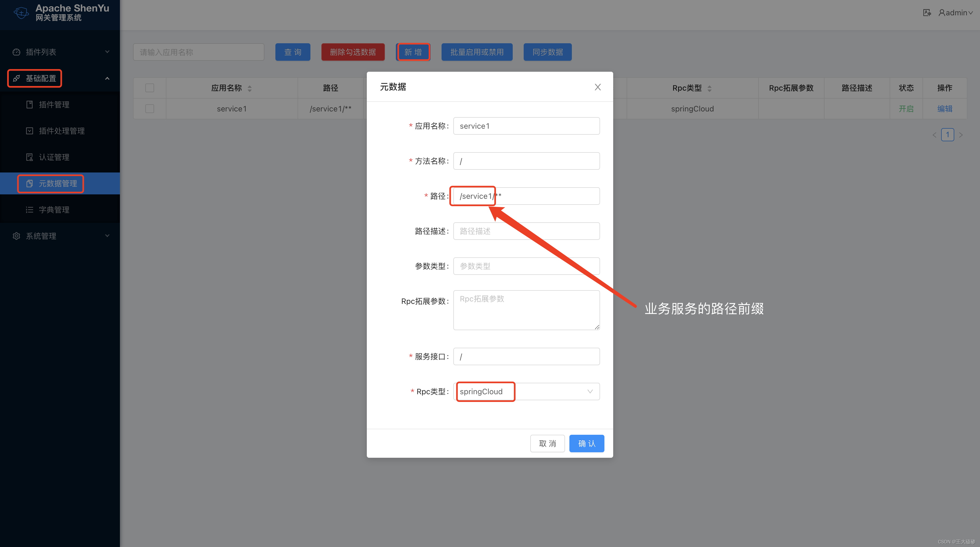Open 认证管理 menu item
Image resolution: width=980 pixels, height=547 pixels.
(x=60, y=157)
